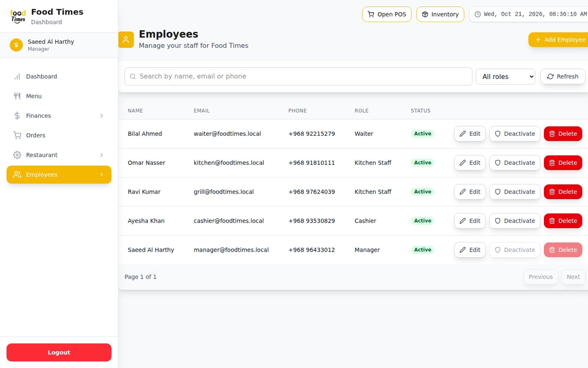The height and width of the screenshot is (368, 588).
Task: Select phone number +968 97624039
Action: pyautogui.click(x=312, y=192)
